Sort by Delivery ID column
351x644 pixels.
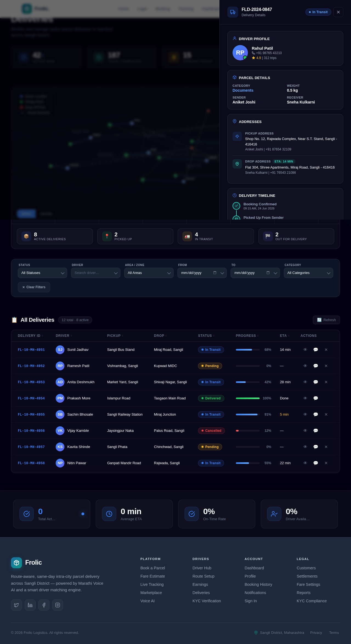pos(30,336)
